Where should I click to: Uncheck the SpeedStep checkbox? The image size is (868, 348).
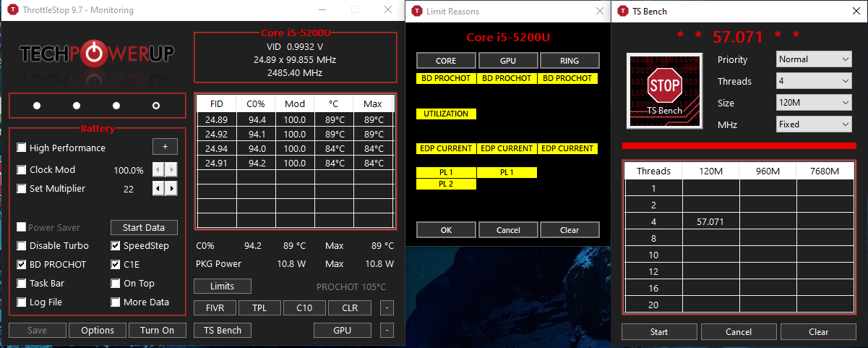(x=116, y=245)
